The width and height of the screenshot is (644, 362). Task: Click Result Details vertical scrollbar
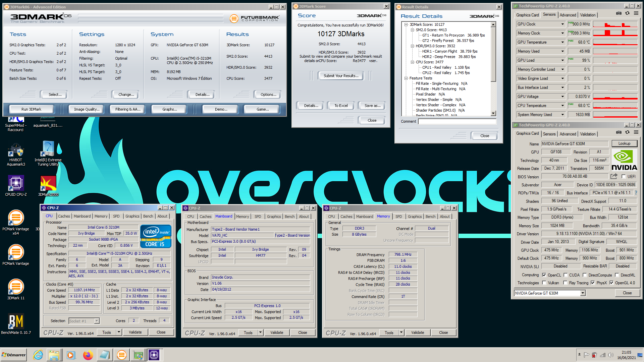pos(493,69)
